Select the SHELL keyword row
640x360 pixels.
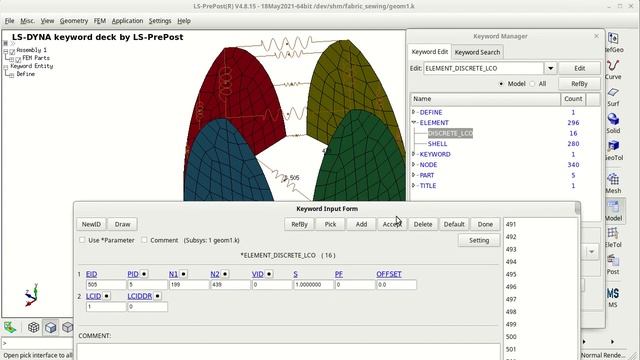point(437,144)
